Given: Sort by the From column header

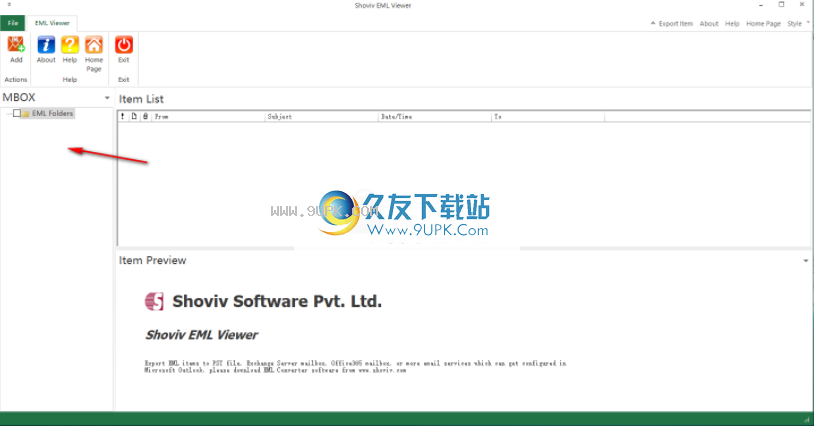Looking at the screenshot, I should (208, 117).
